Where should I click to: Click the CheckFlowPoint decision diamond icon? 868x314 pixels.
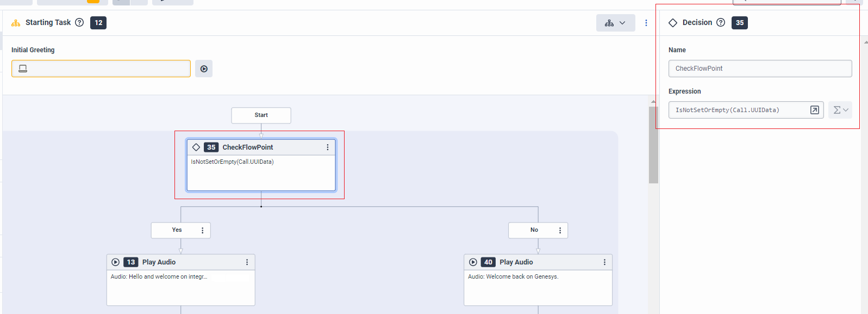click(x=196, y=147)
